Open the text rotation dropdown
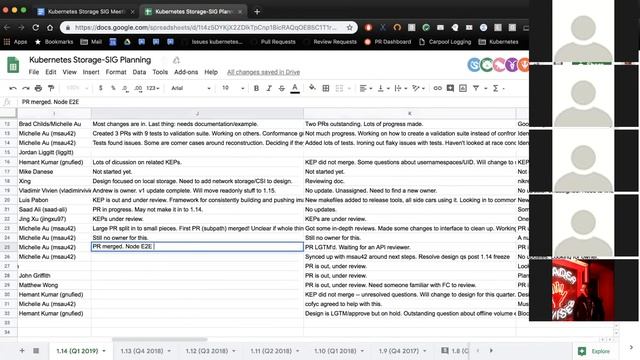The image size is (640, 360). (418, 88)
